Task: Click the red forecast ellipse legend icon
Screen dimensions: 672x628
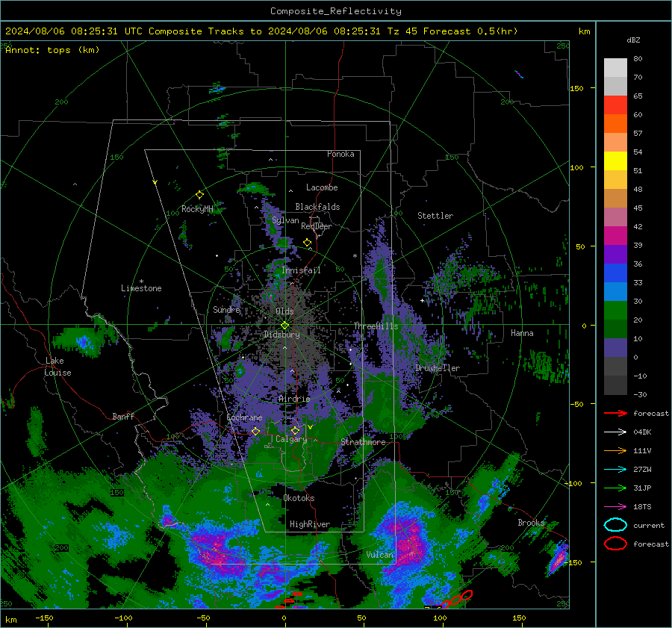Action: coord(615,544)
